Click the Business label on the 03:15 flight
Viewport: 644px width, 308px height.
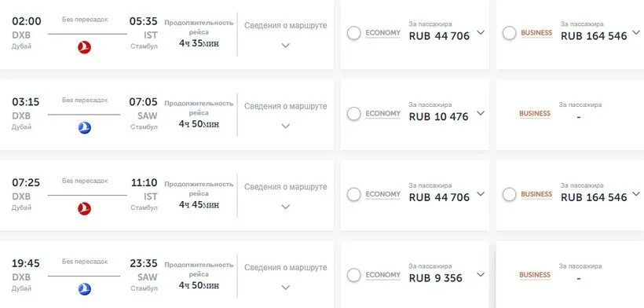535,113
